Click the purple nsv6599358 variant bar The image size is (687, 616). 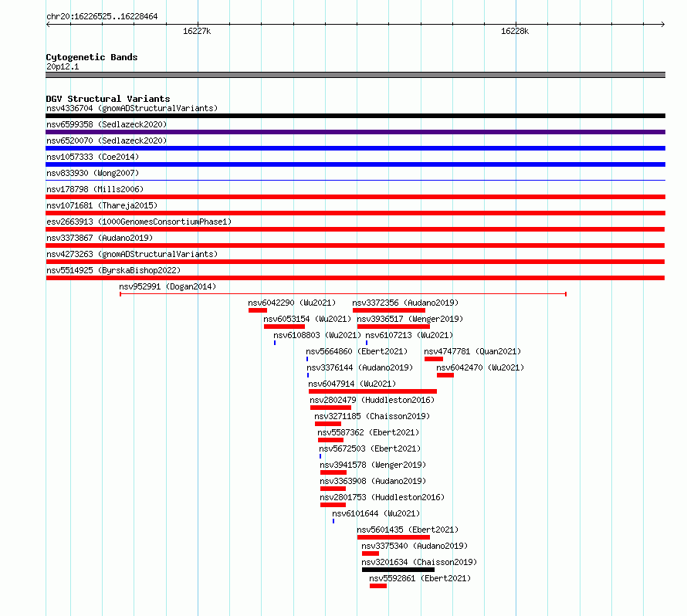click(355, 132)
